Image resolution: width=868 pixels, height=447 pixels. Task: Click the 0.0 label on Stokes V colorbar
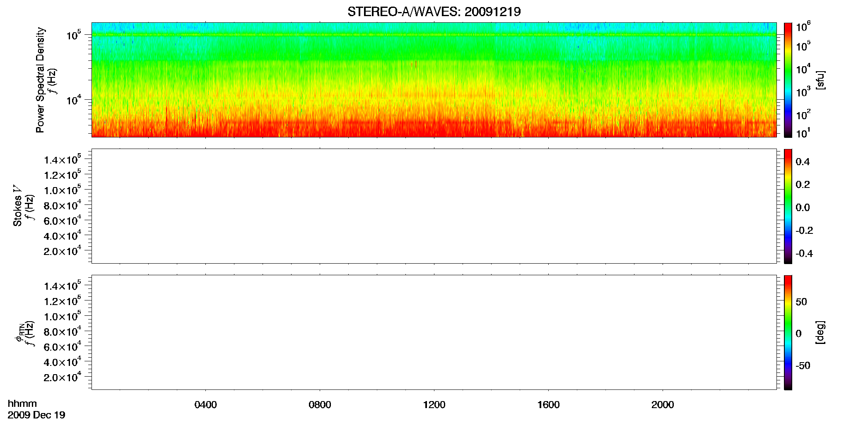[803, 208]
